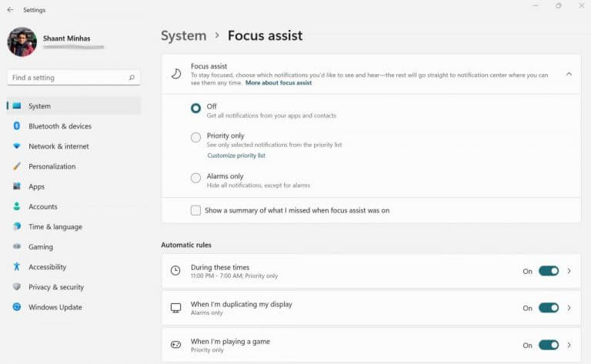Click the Bluetooth icon in sidebar
The height and width of the screenshot is (364, 591).
pyautogui.click(x=17, y=126)
